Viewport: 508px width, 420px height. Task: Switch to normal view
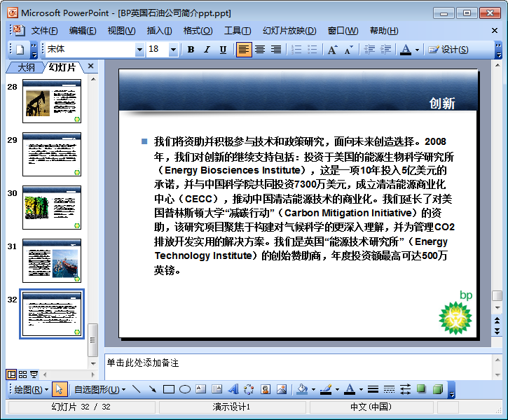point(11,374)
